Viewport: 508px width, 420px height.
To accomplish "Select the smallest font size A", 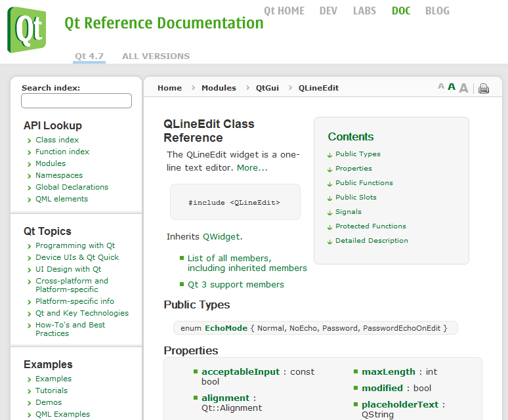I will coord(441,86).
